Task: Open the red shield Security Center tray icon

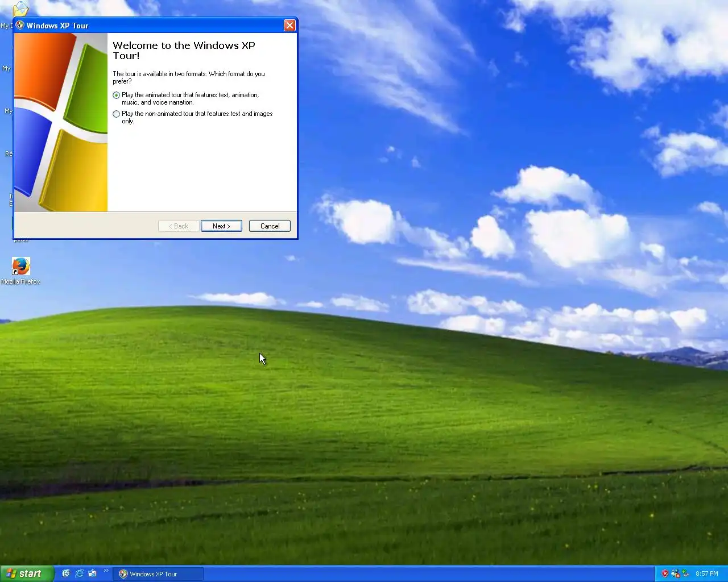Action: (664, 573)
